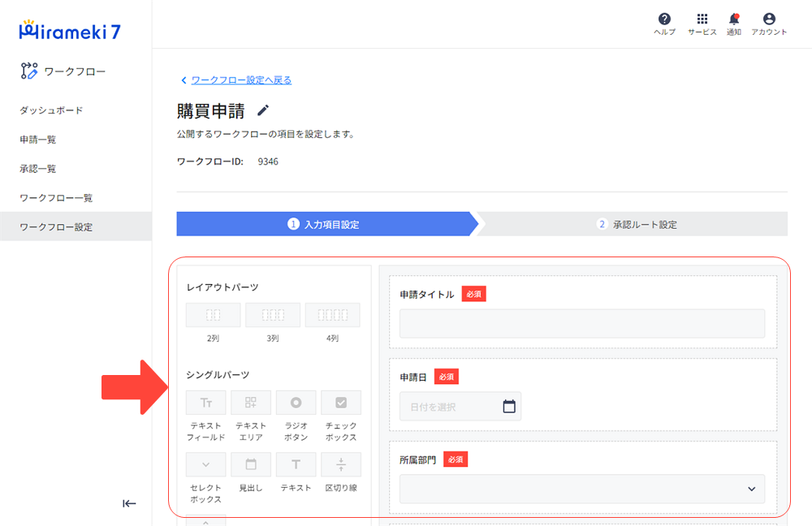Pick the チェックボックス single part

(340, 402)
